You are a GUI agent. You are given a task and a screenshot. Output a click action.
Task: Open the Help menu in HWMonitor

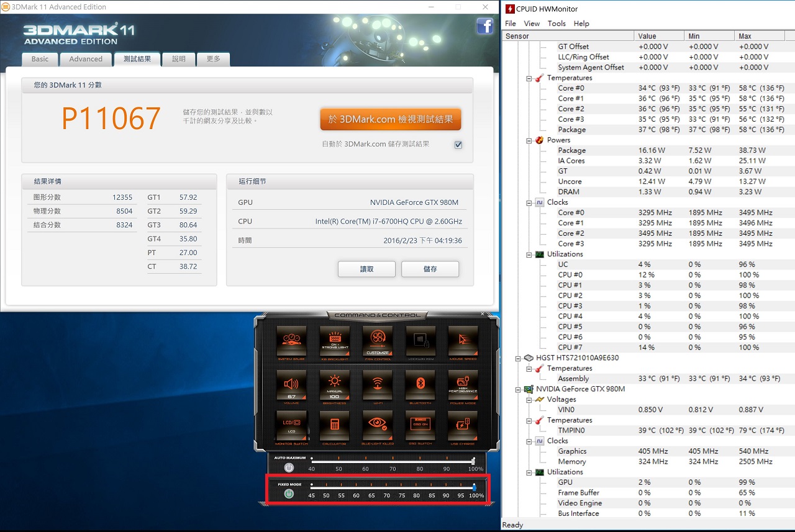click(581, 24)
